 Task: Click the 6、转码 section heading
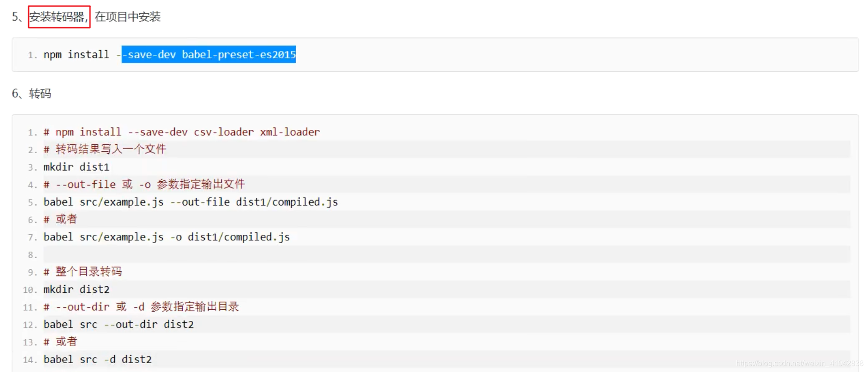pyautogui.click(x=31, y=94)
